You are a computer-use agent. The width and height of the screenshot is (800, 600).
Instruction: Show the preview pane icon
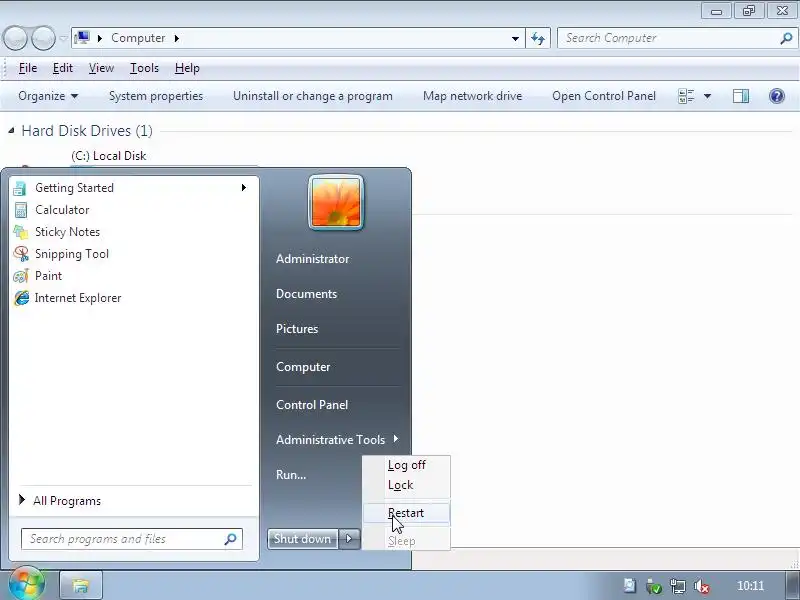[741, 96]
